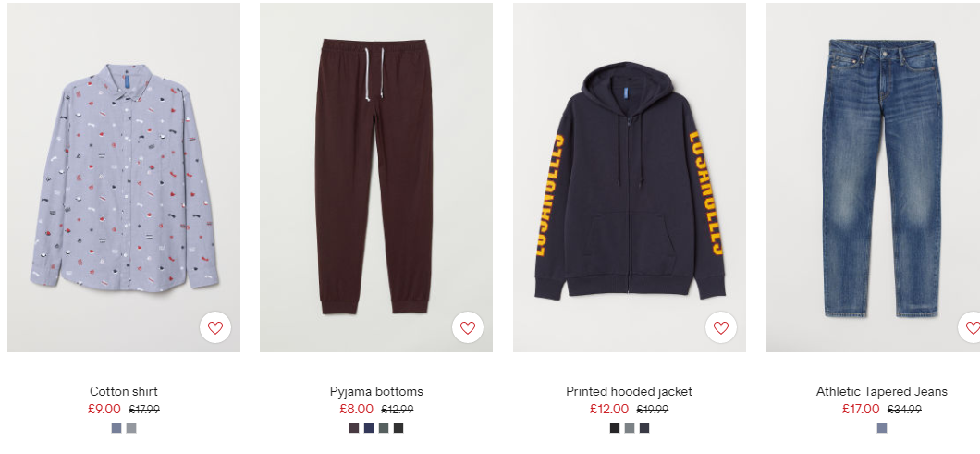980x454 pixels.
Task: Open Printed hooded jacket title link
Action: click(630, 391)
